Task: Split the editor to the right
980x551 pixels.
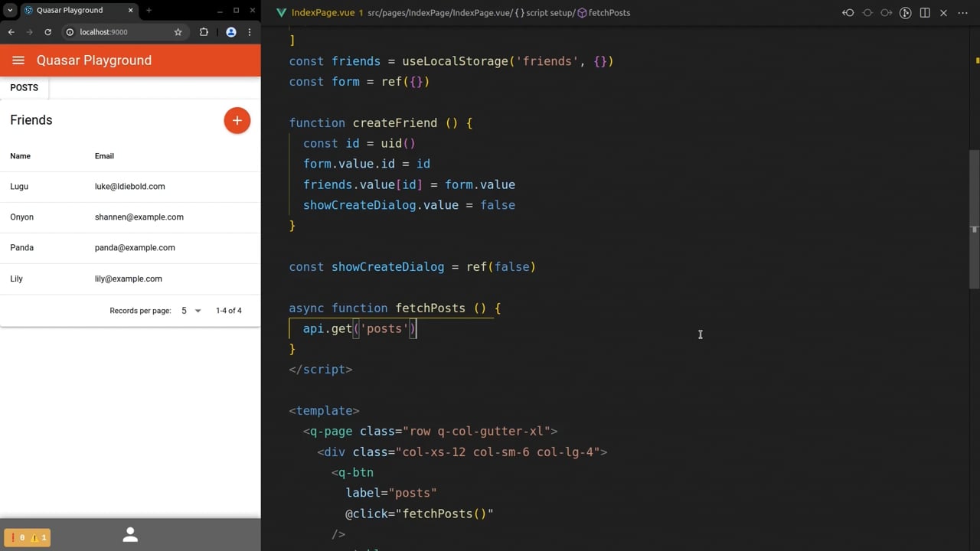Action: (x=925, y=13)
